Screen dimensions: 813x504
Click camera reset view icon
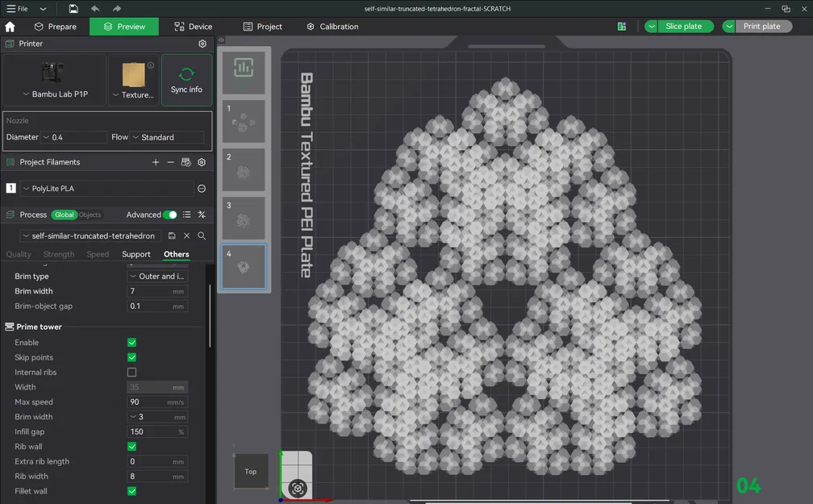point(298,489)
